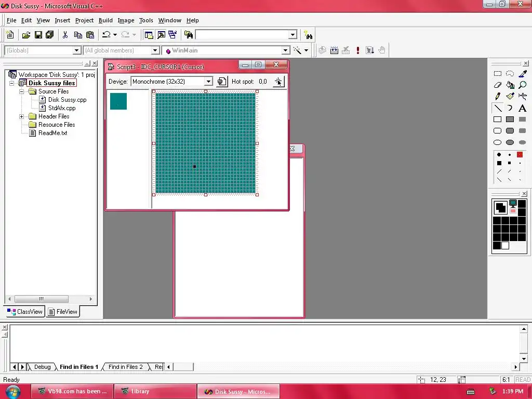Viewport: 532px width, 399px height.
Task: Cut selection using scissors icon
Action: (65, 35)
